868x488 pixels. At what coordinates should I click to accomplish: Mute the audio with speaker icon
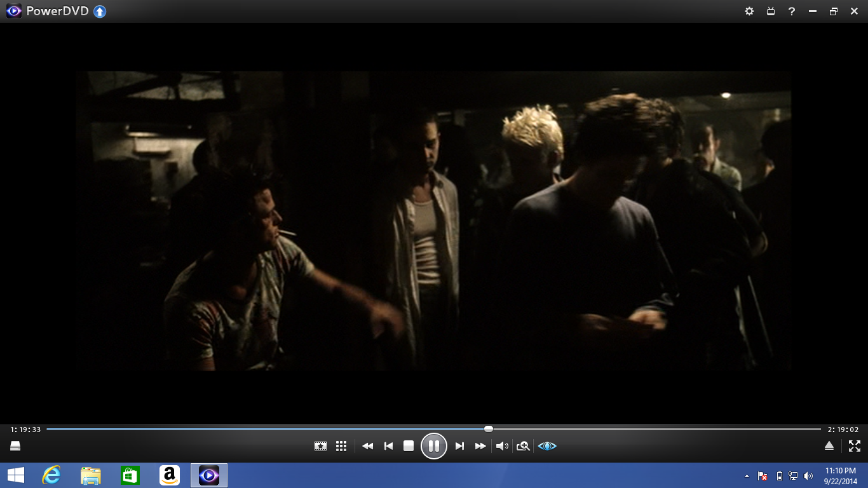pos(502,446)
